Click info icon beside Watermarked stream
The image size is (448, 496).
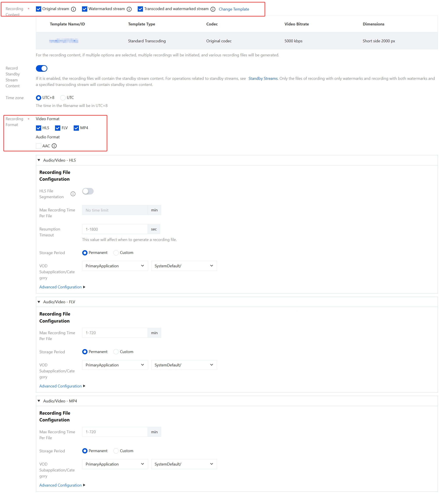click(129, 9)
